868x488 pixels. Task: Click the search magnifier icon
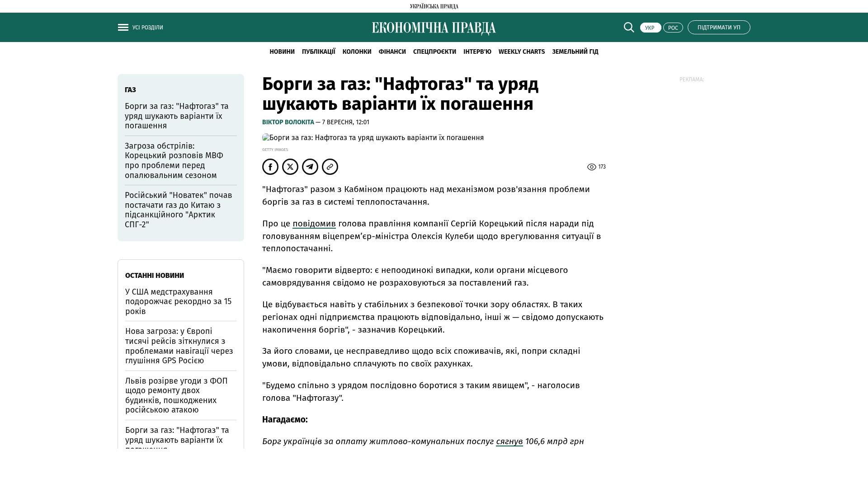(629, 28)
